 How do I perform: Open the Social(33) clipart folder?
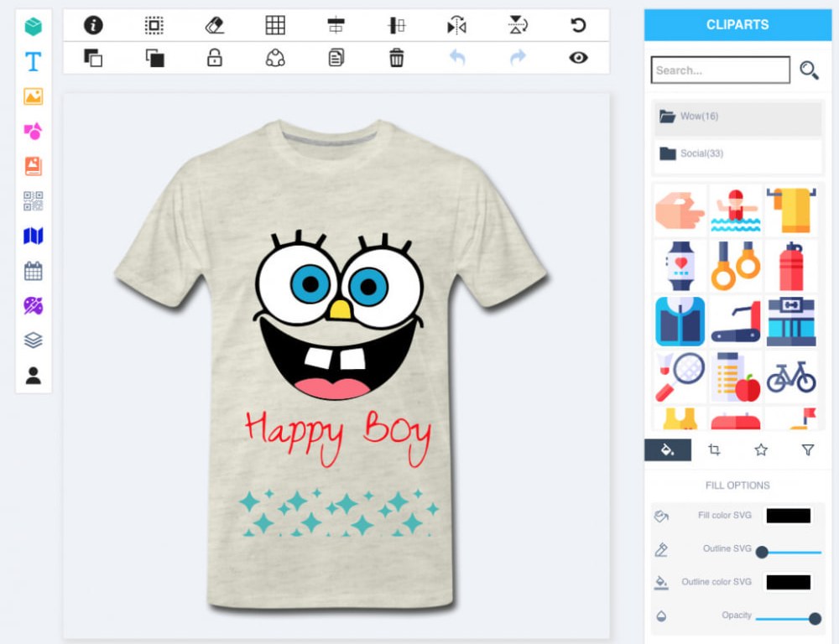(x=737, y=154)
